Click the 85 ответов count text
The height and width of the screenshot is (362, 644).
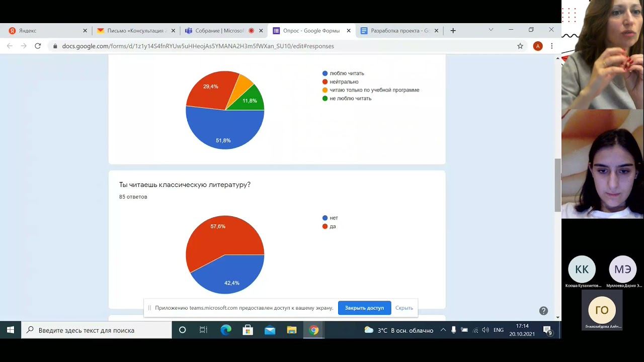point(133,197)
